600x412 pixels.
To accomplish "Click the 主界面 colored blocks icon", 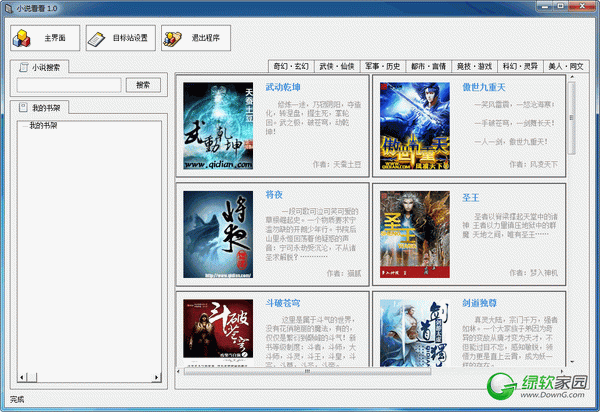I will point(21,38).
